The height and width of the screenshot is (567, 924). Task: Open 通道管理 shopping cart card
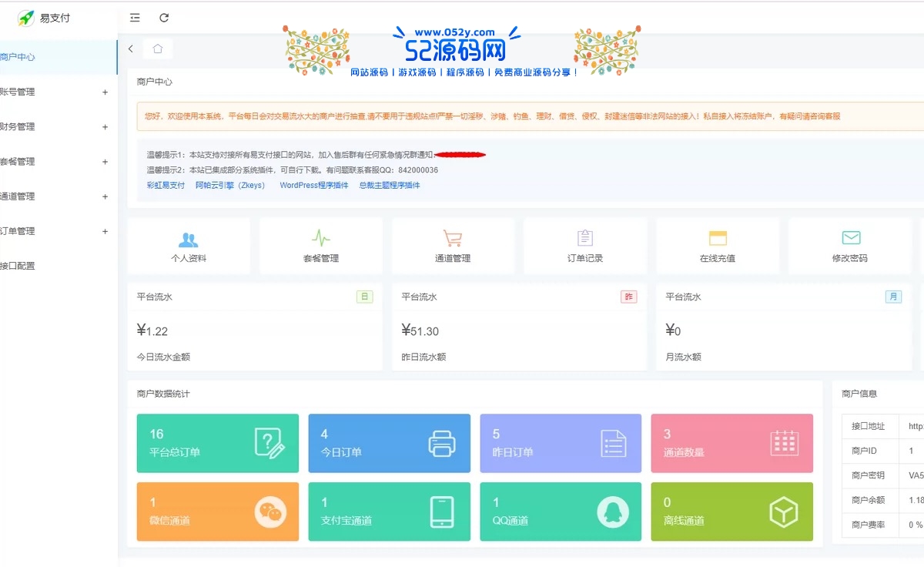453,246
